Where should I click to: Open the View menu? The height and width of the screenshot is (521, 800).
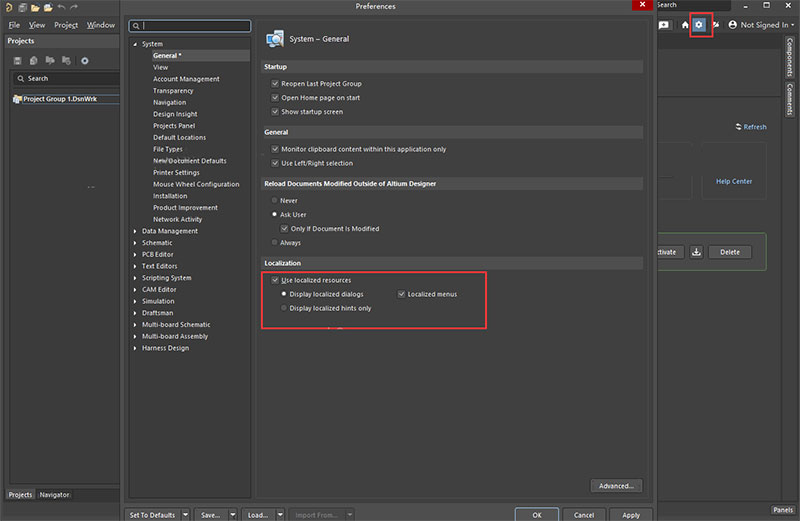click(37, 25)
